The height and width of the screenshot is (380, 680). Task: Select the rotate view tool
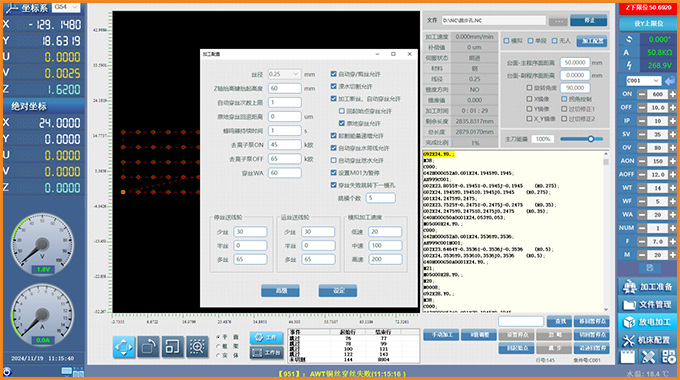148,347
